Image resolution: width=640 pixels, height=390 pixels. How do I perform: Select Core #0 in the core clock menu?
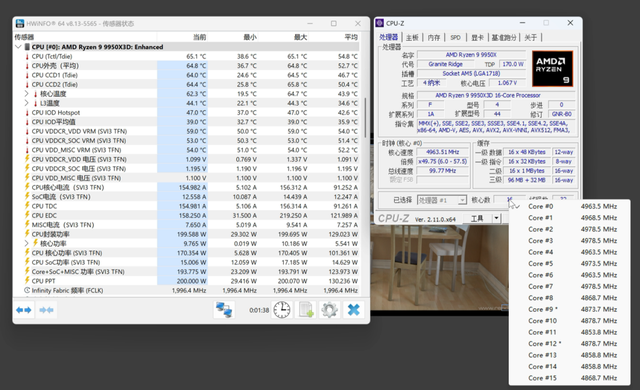click(x=569, y=206)
